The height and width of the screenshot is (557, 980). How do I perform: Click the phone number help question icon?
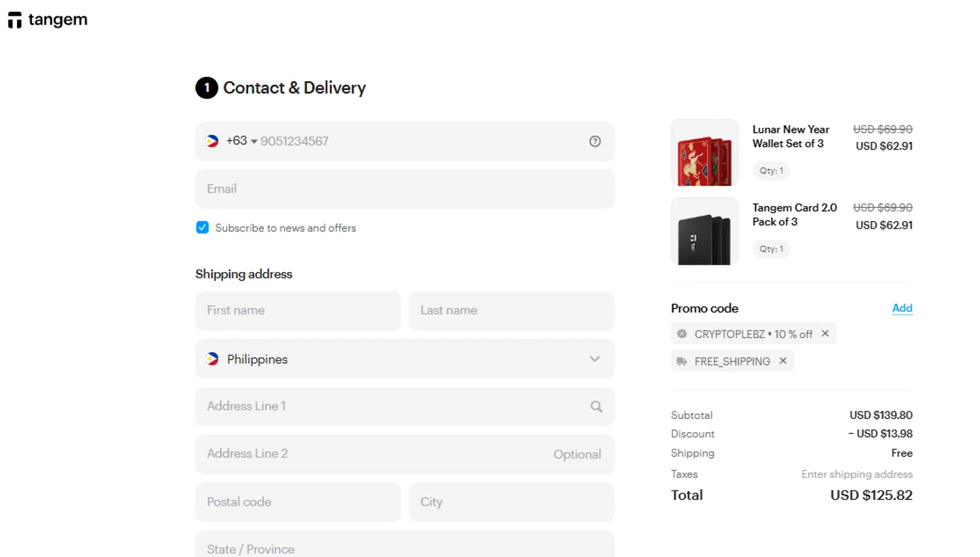[595, 141]
